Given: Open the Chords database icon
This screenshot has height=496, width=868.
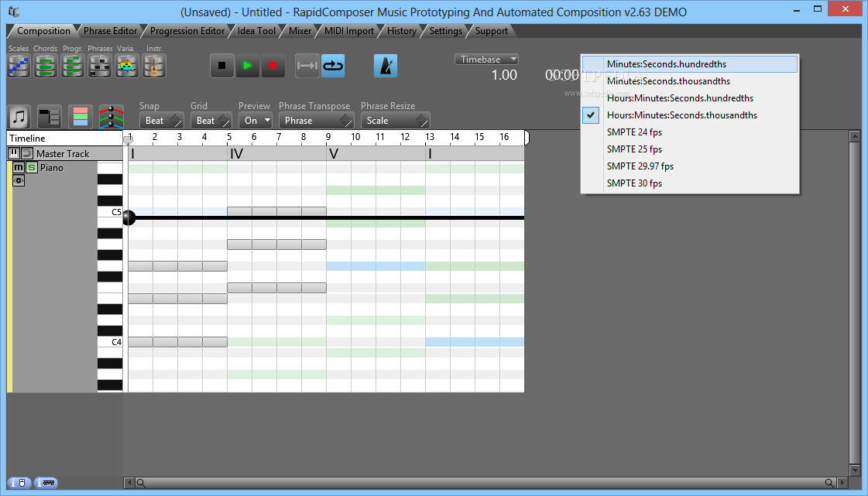Looking at the screenshot, I should tap(46, 67).
